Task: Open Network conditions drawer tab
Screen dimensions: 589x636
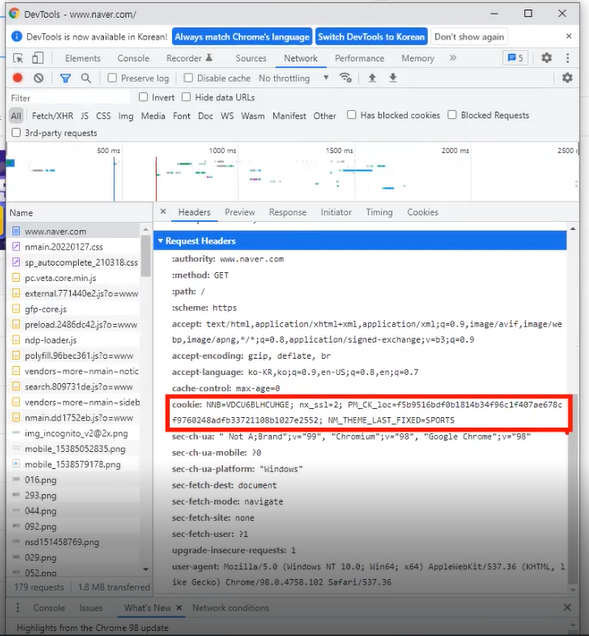Action: pos(230,608)
